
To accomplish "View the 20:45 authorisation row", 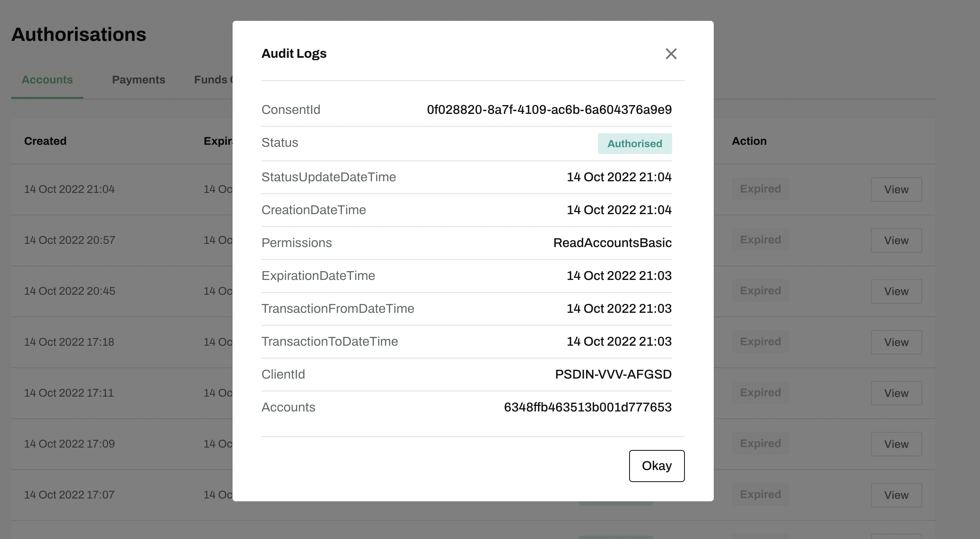I will tap(896, 291).
